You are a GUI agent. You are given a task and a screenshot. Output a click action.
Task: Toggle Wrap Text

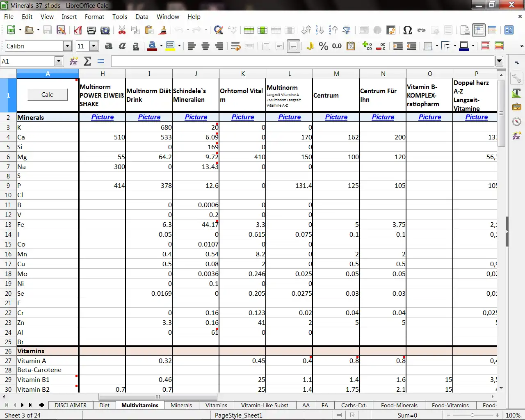click(x=236, y=46)
